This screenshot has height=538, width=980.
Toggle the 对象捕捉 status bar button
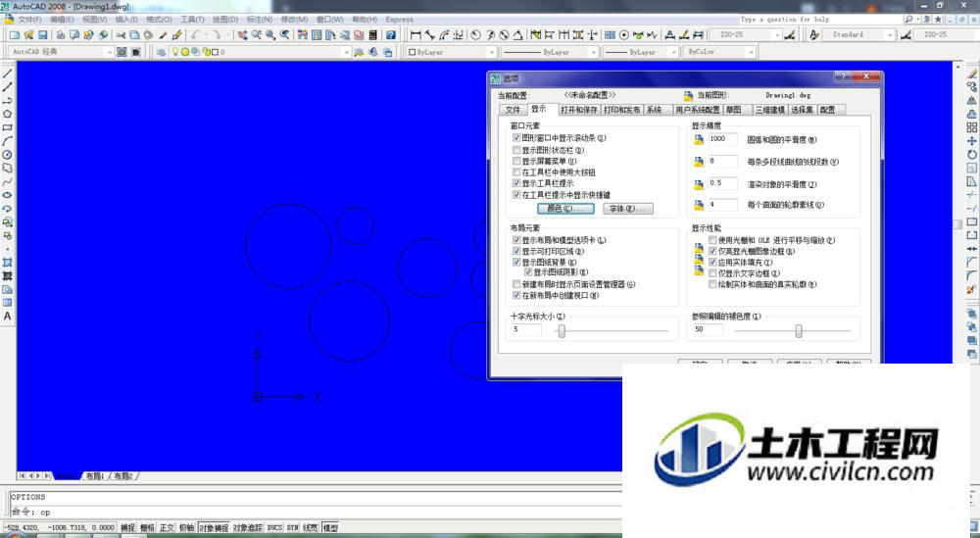click(214, 528)
